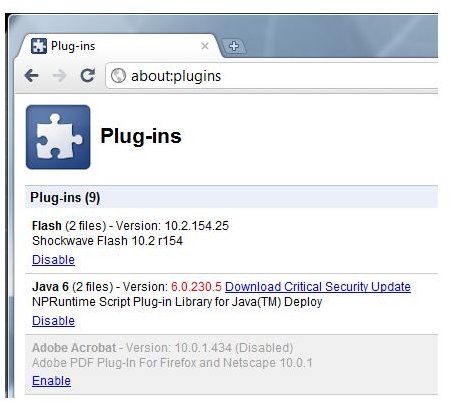Click the browser Back arrow button

coord(32,76)
